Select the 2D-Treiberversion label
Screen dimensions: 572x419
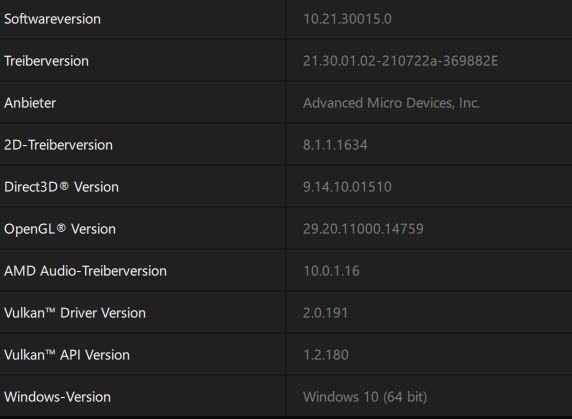click(58, 145)
